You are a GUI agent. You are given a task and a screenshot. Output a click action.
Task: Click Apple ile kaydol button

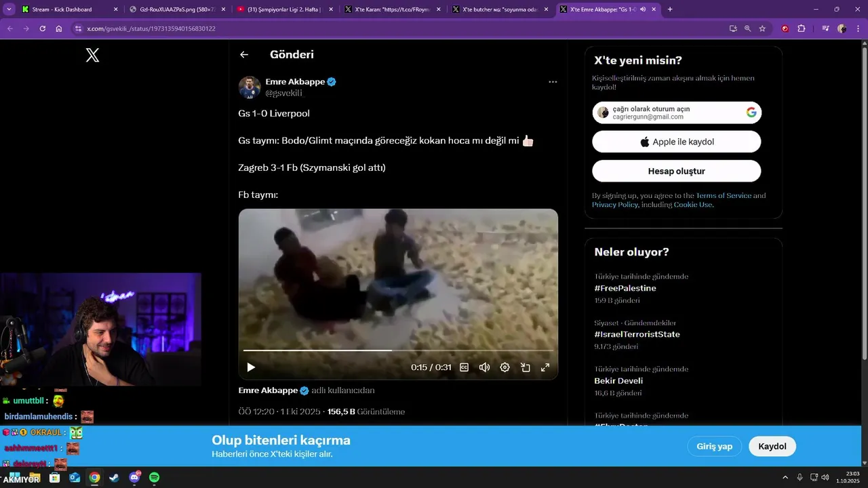[677, 142]
